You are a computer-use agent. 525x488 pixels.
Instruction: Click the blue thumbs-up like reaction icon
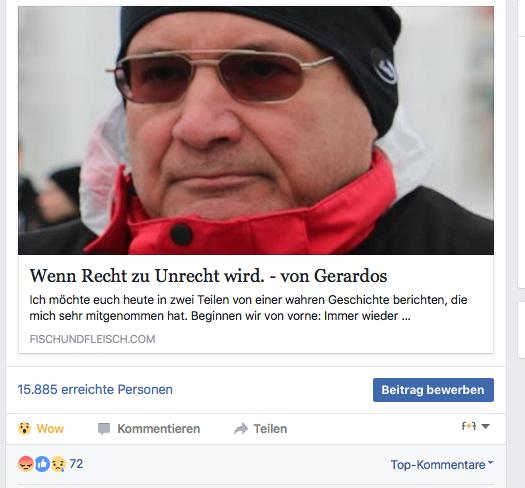[x=42, y=464]
